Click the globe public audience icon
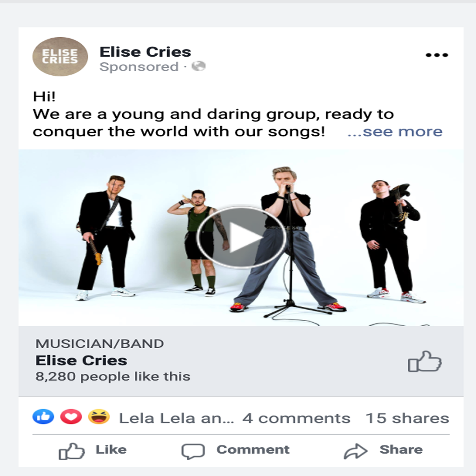Viewport: 476px width, 476px height. pos(198,66)
